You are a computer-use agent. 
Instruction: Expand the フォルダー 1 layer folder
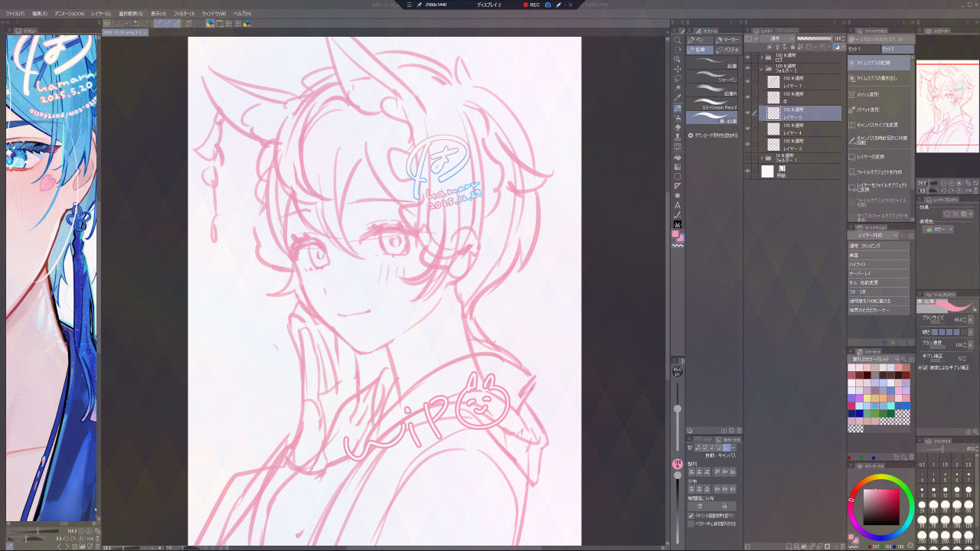coord(760,158)
